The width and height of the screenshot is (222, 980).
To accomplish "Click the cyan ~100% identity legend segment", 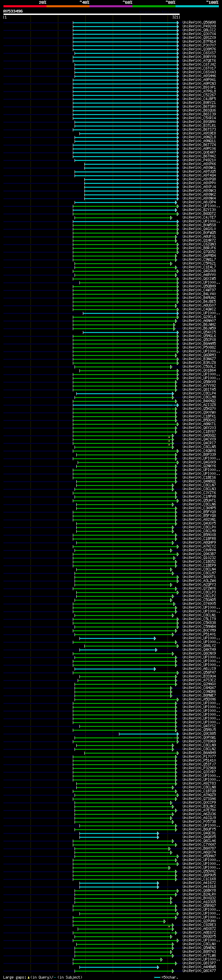I will coord(197,6).
